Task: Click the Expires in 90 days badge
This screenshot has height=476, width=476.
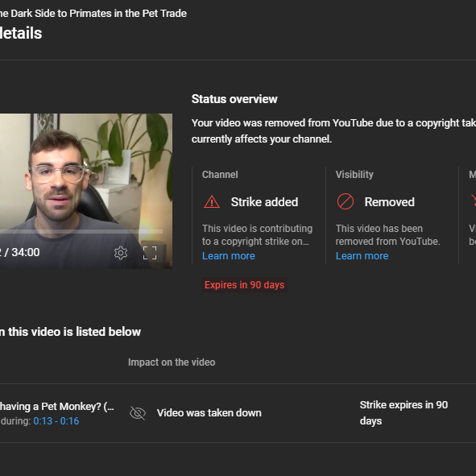Action: [x=244, y=285]
